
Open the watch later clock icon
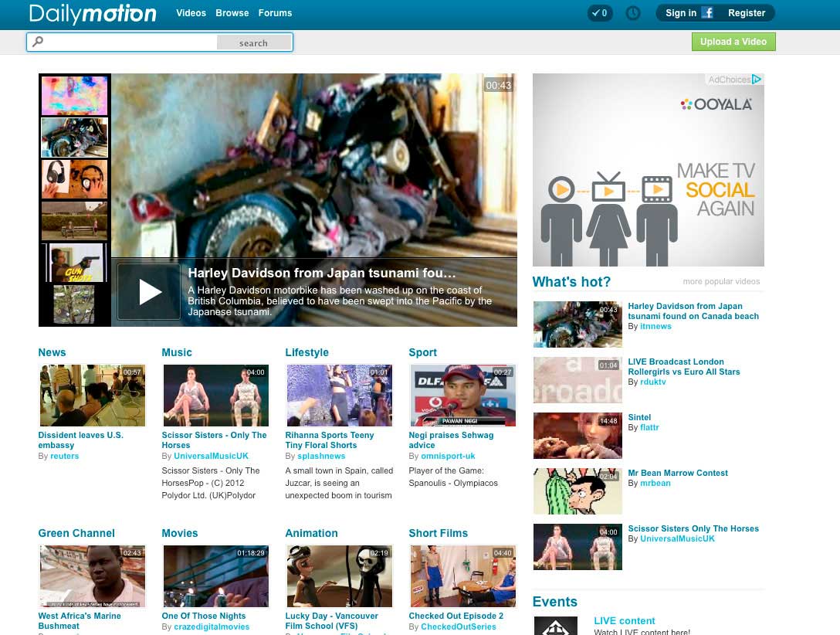point(633,13)
